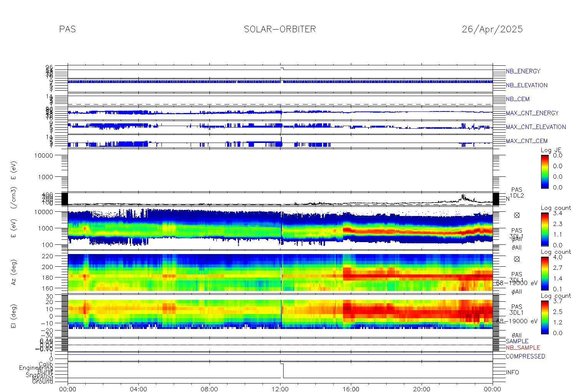The image size is (581, 392).
Task: Click the 4.0 color bar maximum value
Action: (558, 257)
